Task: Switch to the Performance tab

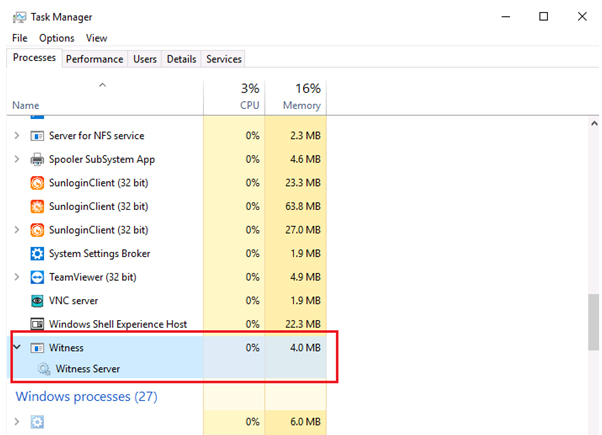Action: coord(94,59)
